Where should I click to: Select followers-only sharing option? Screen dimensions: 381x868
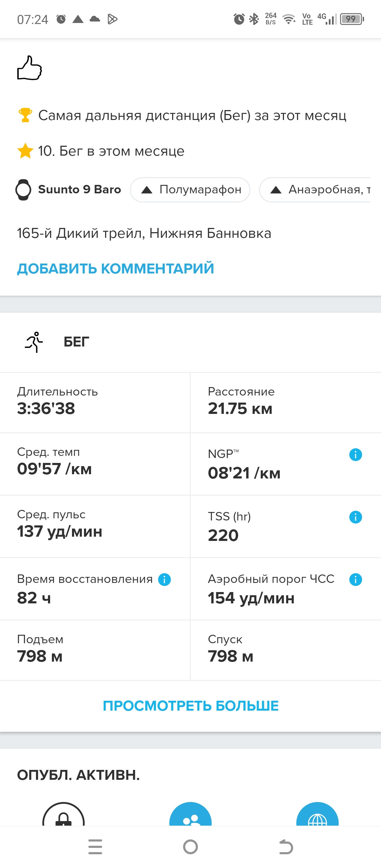pyautogui.click(x=190, y=815)
